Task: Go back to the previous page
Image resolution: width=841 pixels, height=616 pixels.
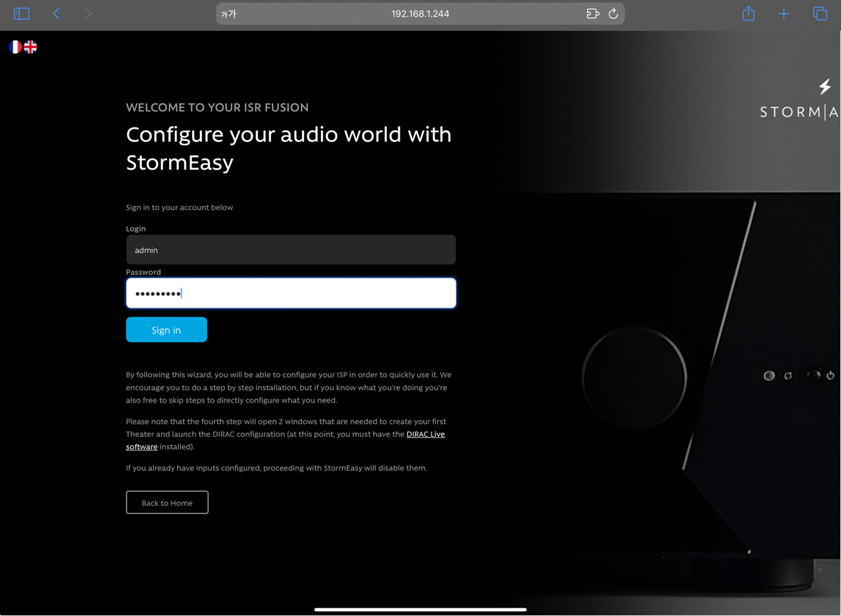Action: [x=56, y=14]
